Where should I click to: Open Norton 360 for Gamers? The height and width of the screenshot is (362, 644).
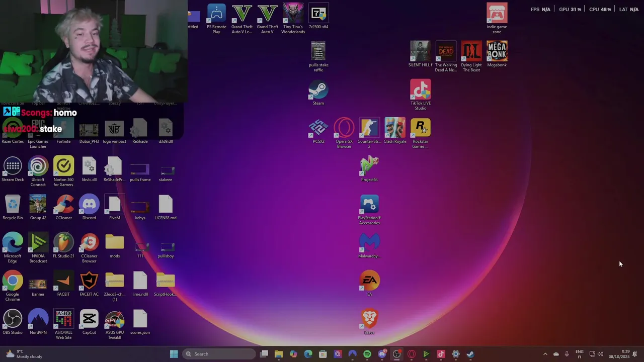[63, 171]
